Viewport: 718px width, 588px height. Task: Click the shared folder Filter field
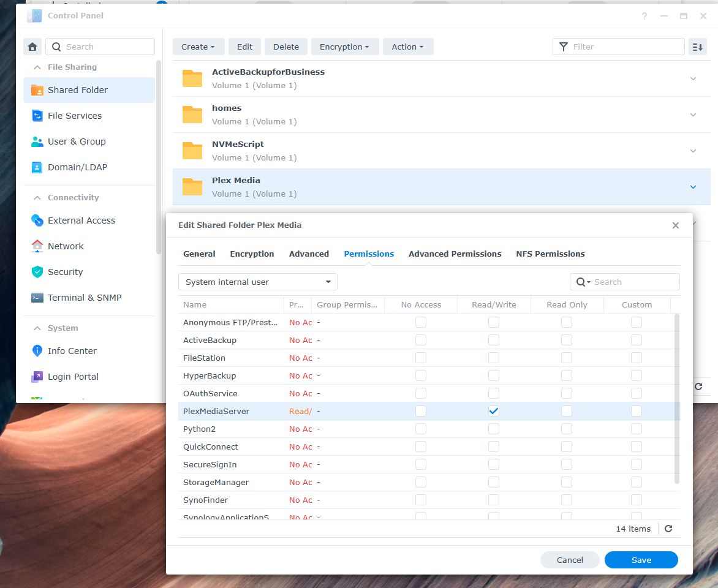619,47
